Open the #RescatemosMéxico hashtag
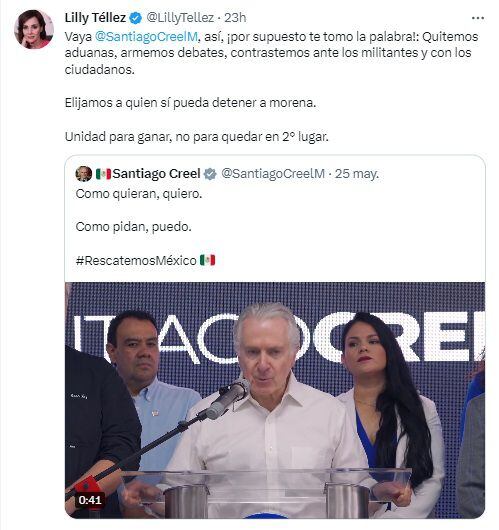Viewport: 499px width, 530px height. 136,260
